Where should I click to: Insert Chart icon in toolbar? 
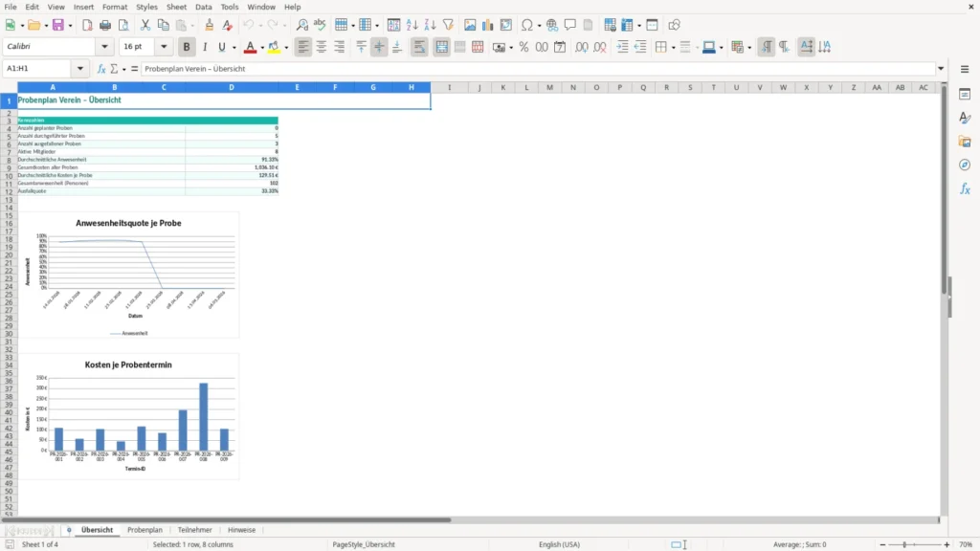(487, 25)
